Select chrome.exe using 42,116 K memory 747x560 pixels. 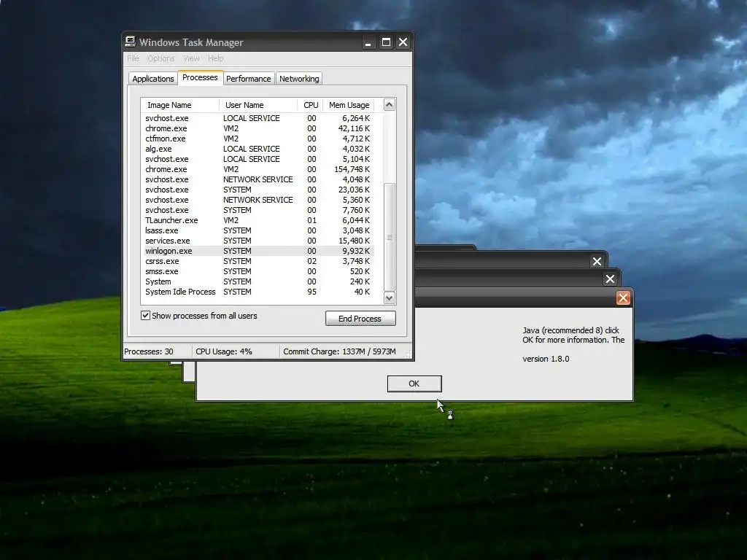[258, 128]
